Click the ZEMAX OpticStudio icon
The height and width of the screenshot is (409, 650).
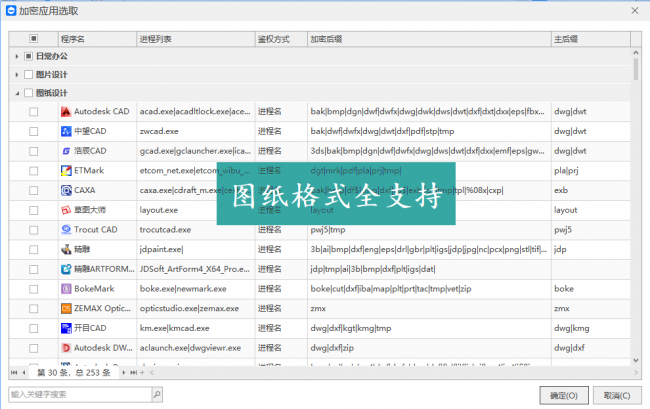[x=66, y=308]
